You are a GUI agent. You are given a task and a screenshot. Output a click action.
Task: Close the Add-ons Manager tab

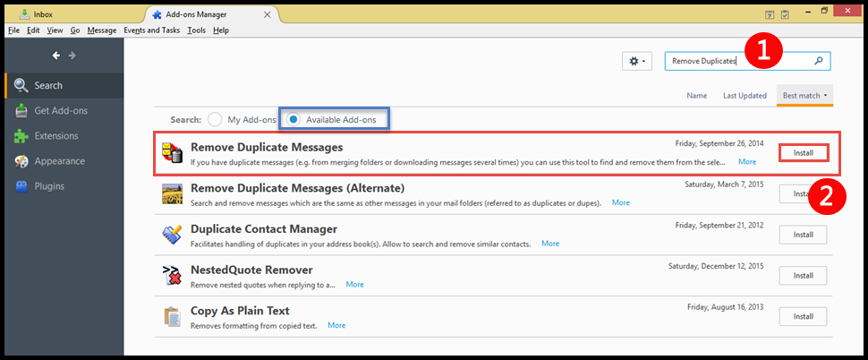(268, 14)
